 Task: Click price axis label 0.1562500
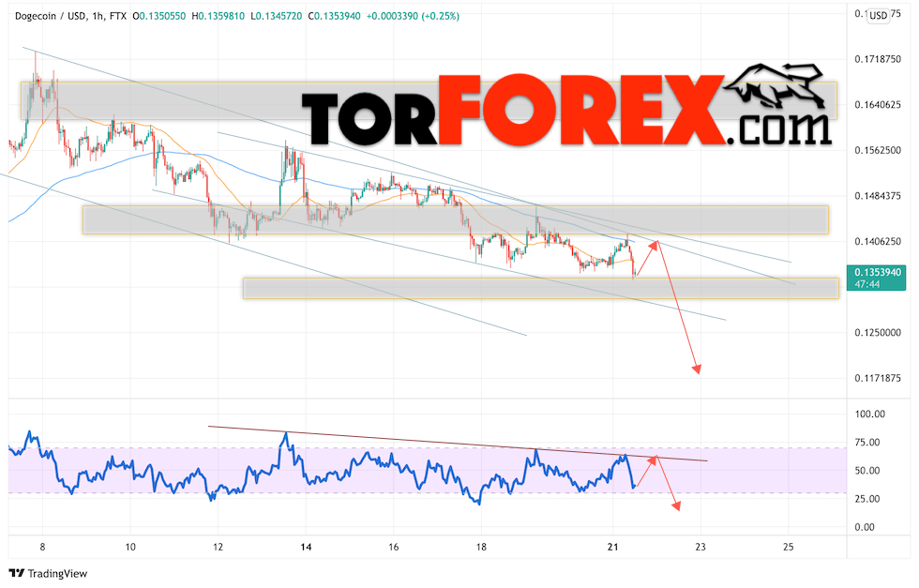coord(878,150)
